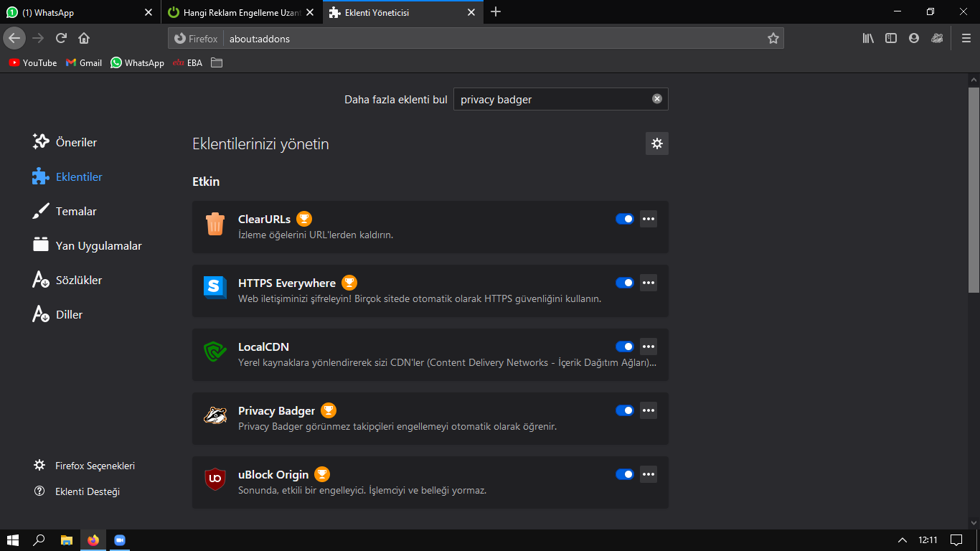Open File Explorer from the taskbar

coord(67,540)
